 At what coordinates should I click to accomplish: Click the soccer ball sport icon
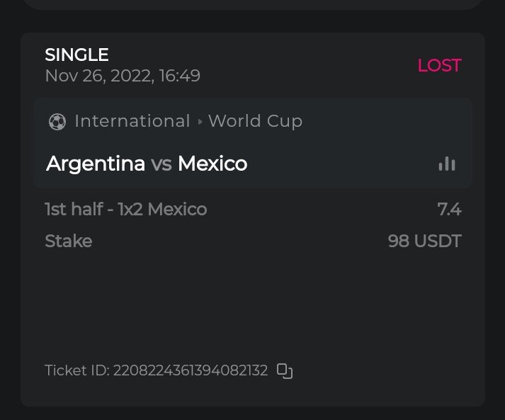coord(57,122)
